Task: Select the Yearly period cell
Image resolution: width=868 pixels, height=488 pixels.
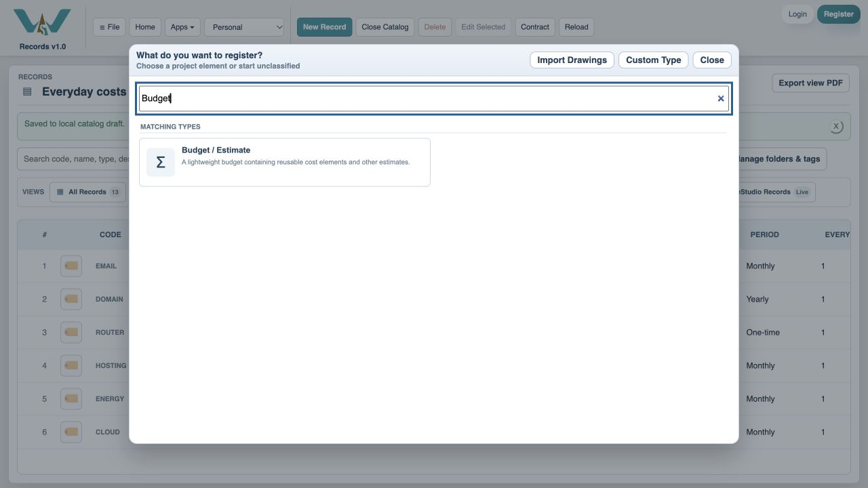Action: coord(757,299)
